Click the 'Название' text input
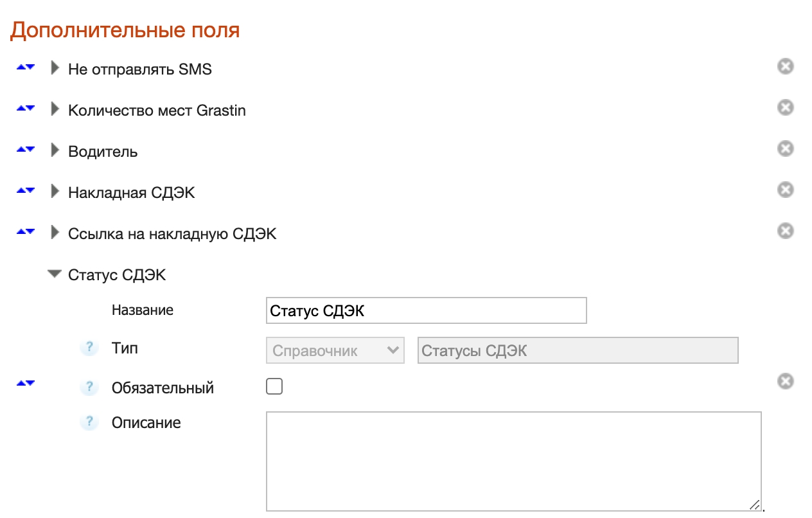 (426, 310)
